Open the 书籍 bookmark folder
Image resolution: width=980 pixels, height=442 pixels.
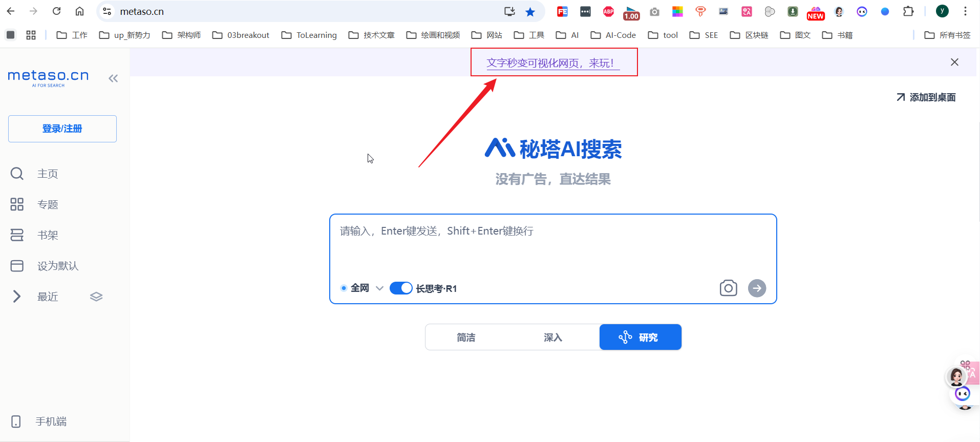pos(837,35)
